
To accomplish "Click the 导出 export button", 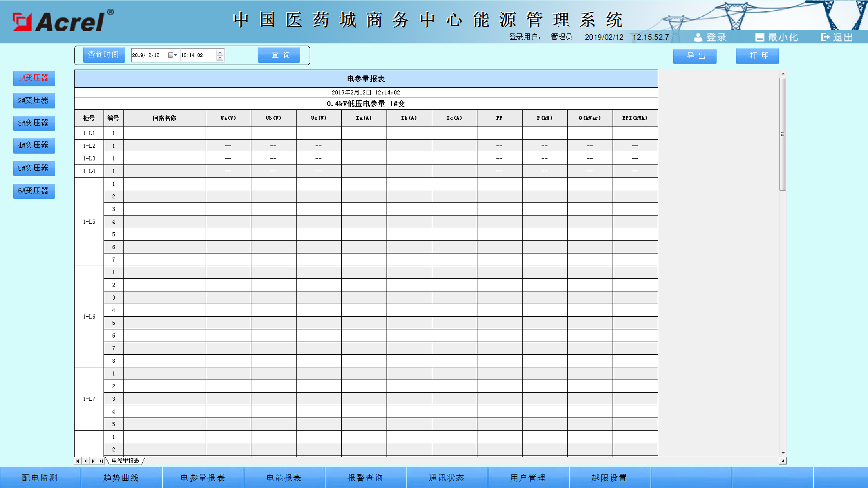I will point(694,56).
